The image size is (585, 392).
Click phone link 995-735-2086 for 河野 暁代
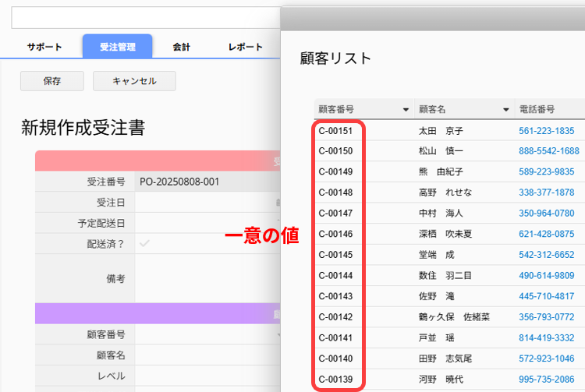tap(546, 379)
